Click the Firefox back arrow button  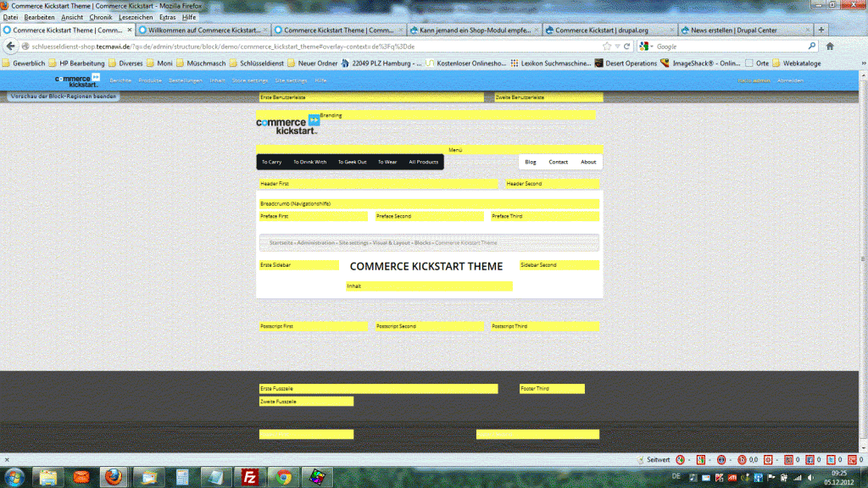tap(12, 46)
